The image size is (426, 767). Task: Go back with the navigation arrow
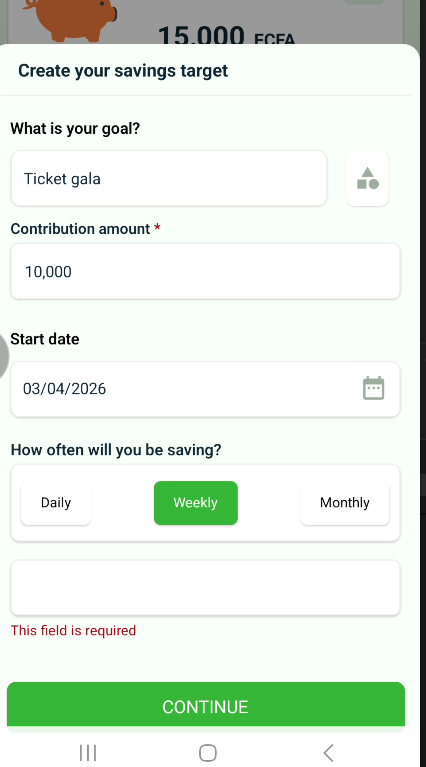point(329,752)
